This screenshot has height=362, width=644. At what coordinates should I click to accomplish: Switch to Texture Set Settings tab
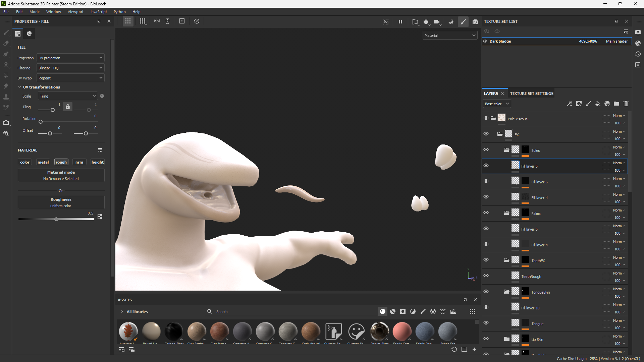pyautogui.click(x=532, y=94)
